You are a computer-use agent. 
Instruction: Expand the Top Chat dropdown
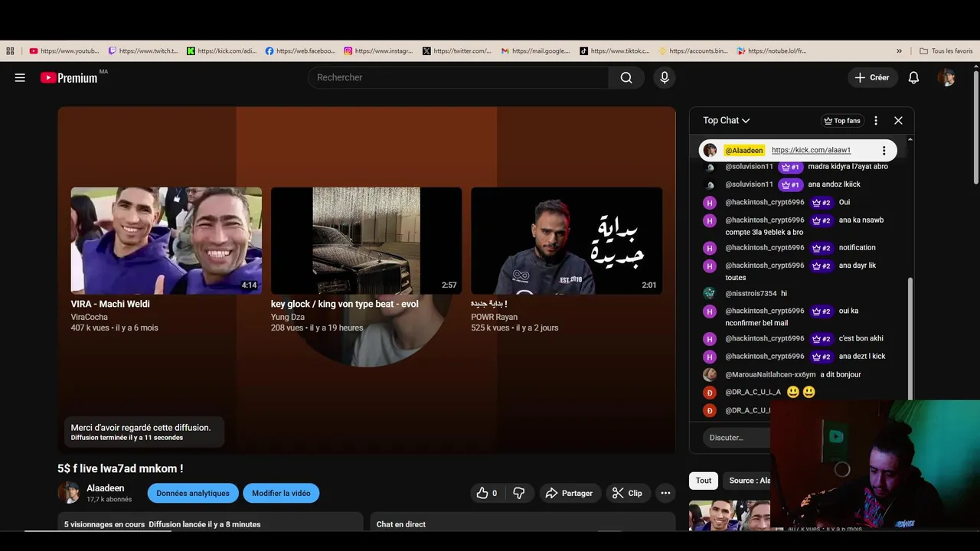coord(727,120)
